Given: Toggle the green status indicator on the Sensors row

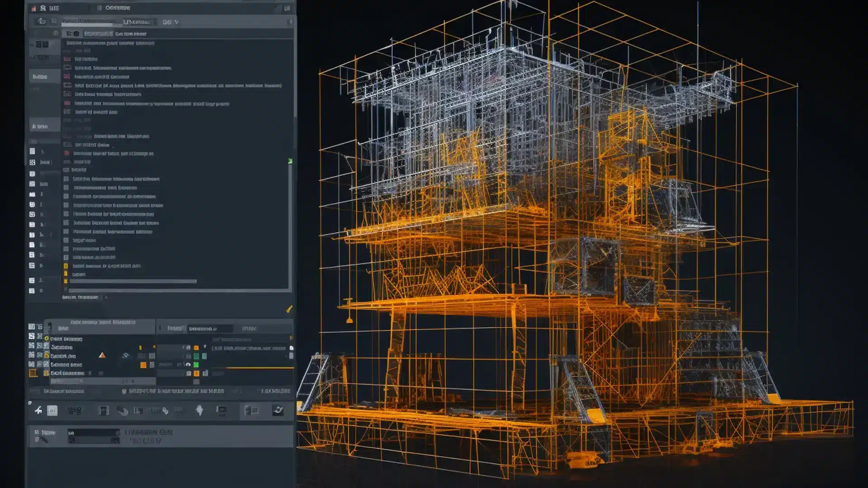Looking at the screenshot, I should 195,365.
